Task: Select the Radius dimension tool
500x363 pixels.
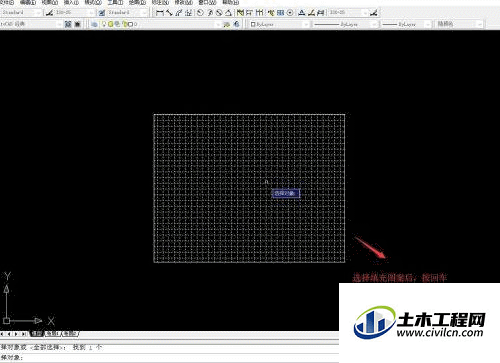Action: (x=200, y=13)
